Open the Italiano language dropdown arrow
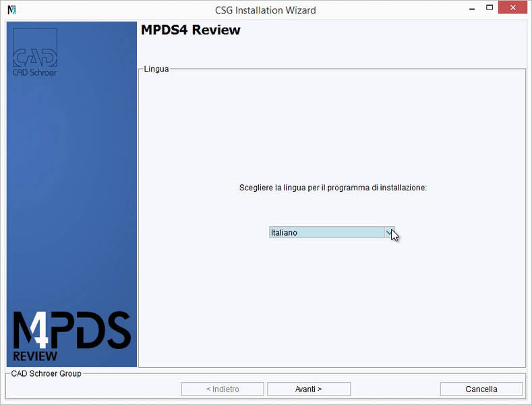Viewport: 532px width, 405px height. click(390, 232)
